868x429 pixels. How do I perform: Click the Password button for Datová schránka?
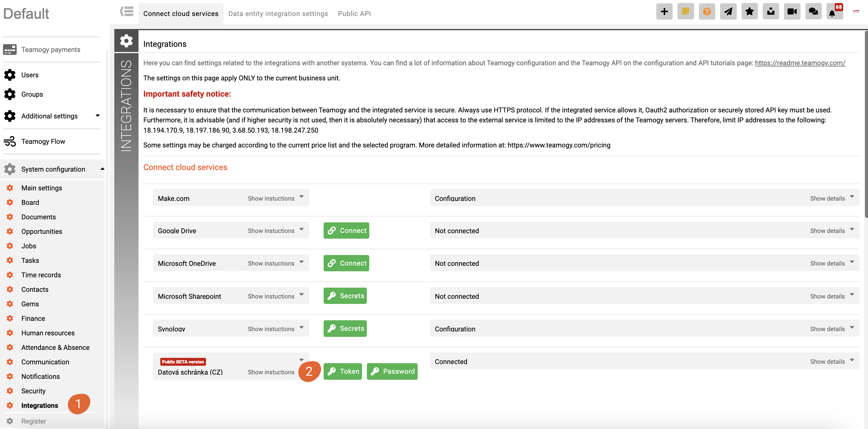click(392, 371)
